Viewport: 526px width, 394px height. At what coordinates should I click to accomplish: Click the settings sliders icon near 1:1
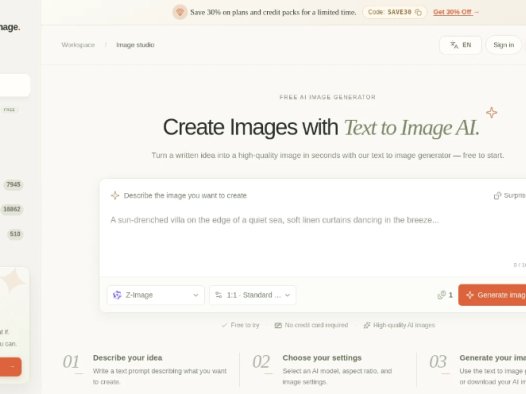point(218,295)
